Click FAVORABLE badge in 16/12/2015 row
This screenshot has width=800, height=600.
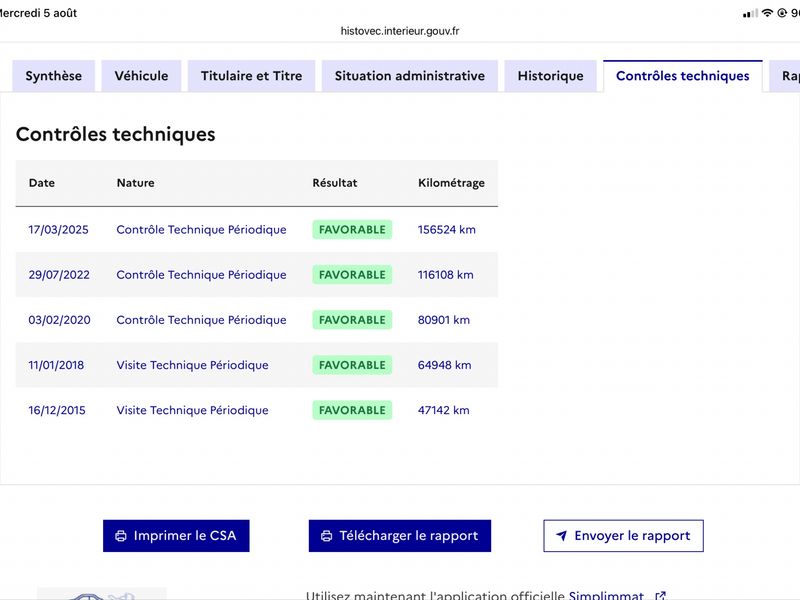point(352,410)
